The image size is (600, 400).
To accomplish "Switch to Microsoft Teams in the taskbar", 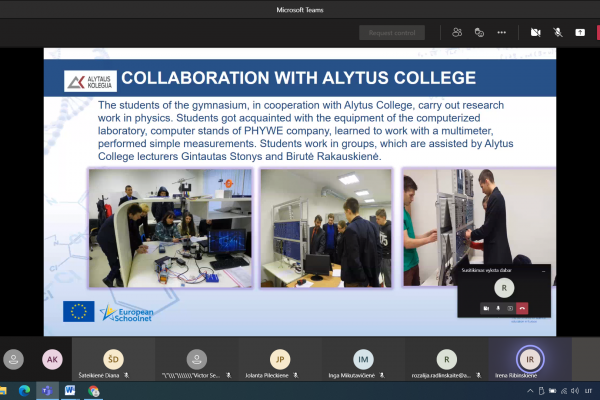I will pyautogui.click(x=47, y=391).
